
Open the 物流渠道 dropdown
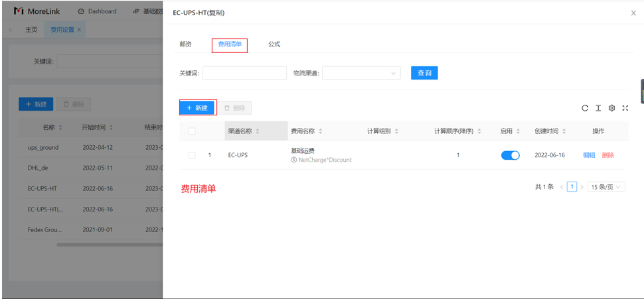pyautogui.click(x=361, y=73)
